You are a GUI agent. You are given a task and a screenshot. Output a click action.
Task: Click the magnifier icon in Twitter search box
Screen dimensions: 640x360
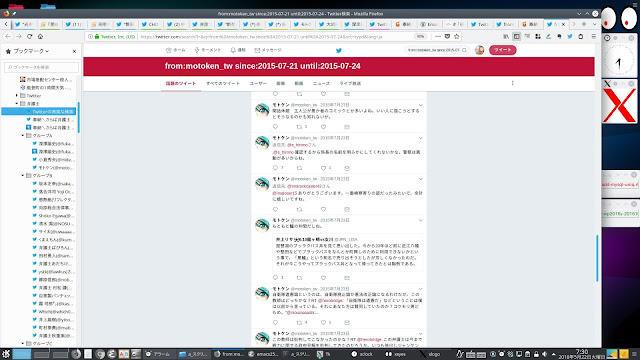click(464, 50)
